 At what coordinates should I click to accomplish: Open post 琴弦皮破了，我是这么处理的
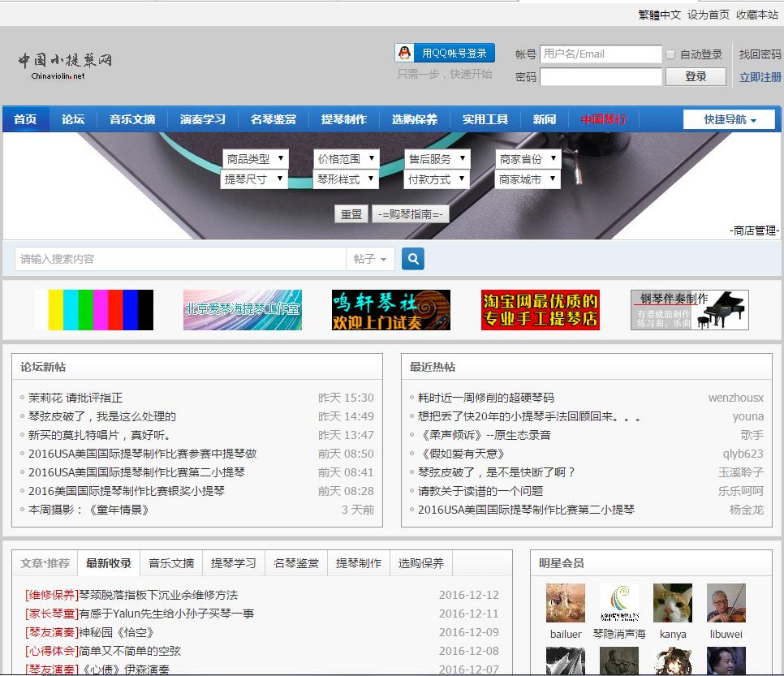point(102,416)
